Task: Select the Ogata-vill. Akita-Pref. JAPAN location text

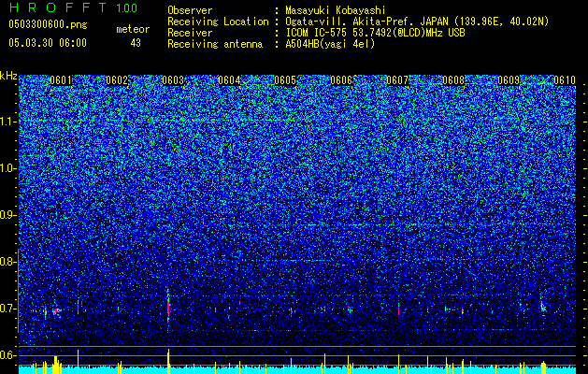Action: 417,22
